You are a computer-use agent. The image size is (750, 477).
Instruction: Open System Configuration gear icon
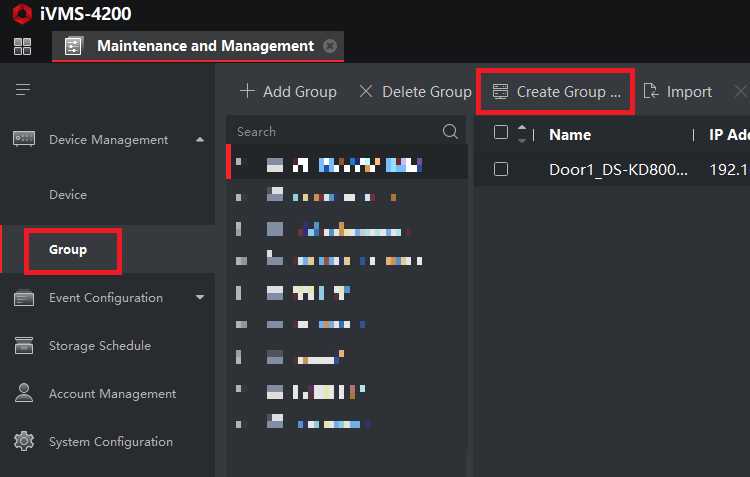(x=24, y=441)
